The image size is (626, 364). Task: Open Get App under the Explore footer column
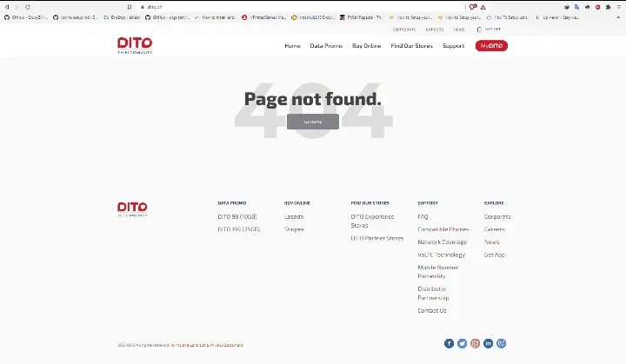494,255
